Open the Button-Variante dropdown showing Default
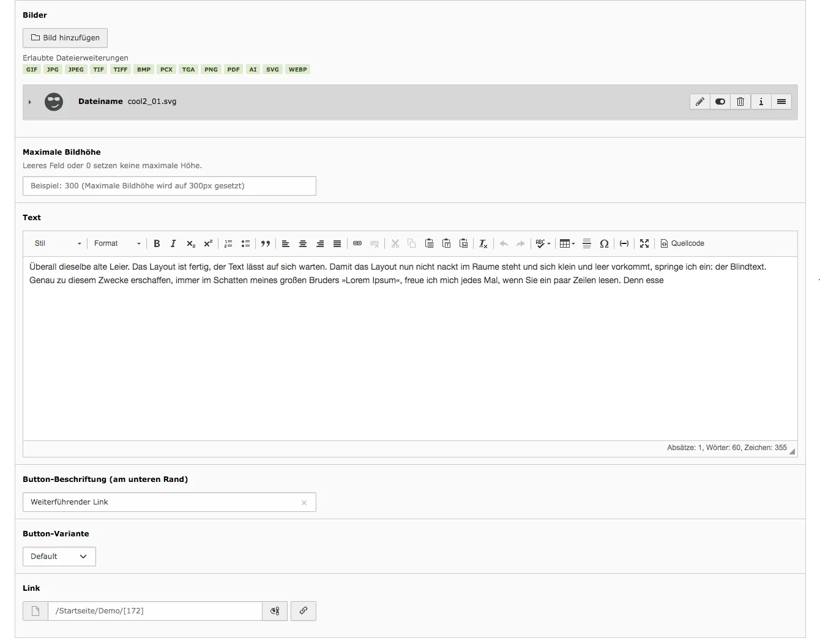This screenshot has width=820, height=644. point(59,557)
